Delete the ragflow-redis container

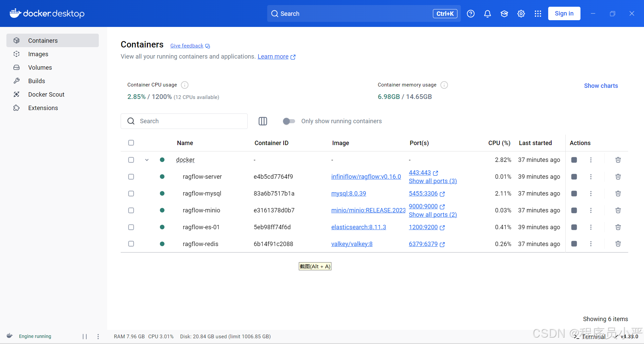point(618,244)
